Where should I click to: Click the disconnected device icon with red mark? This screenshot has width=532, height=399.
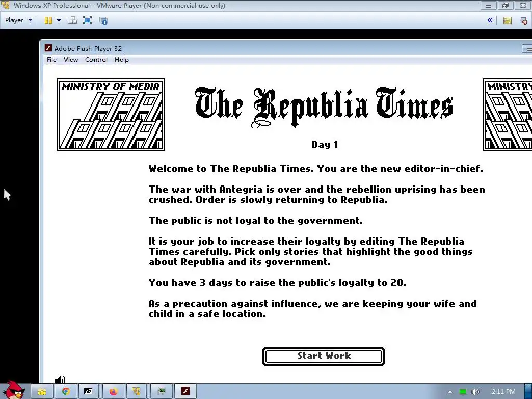coord(523,21)
